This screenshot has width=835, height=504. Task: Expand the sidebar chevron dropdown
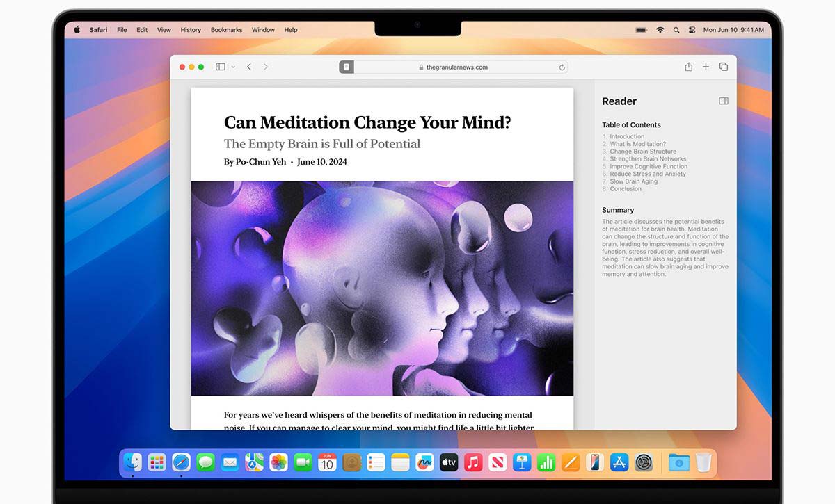pyautogui.click(x=232, y=66)
